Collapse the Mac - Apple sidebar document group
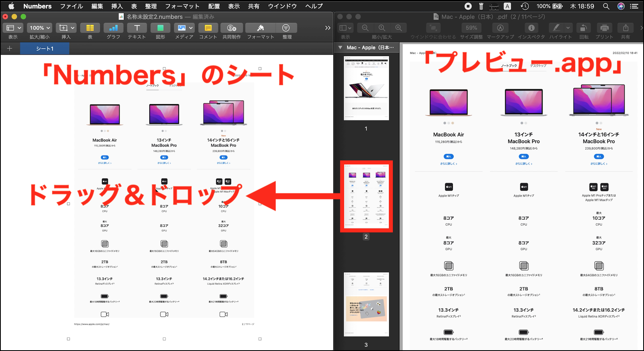 pos(341,47)
